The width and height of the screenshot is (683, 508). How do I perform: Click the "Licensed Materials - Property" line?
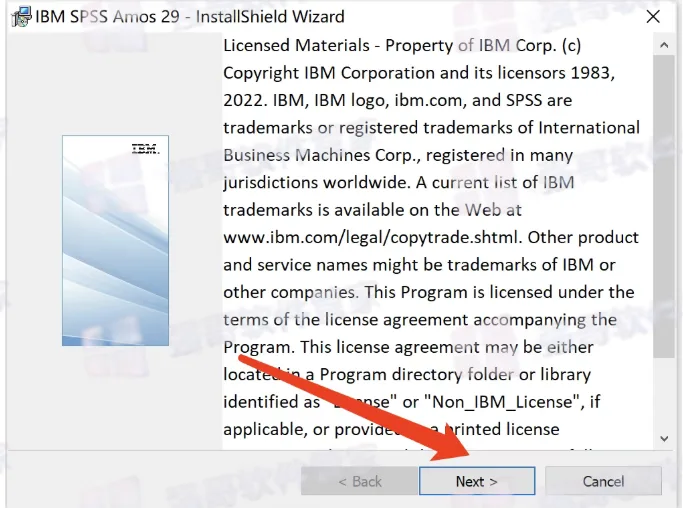(x=402, y=45)
